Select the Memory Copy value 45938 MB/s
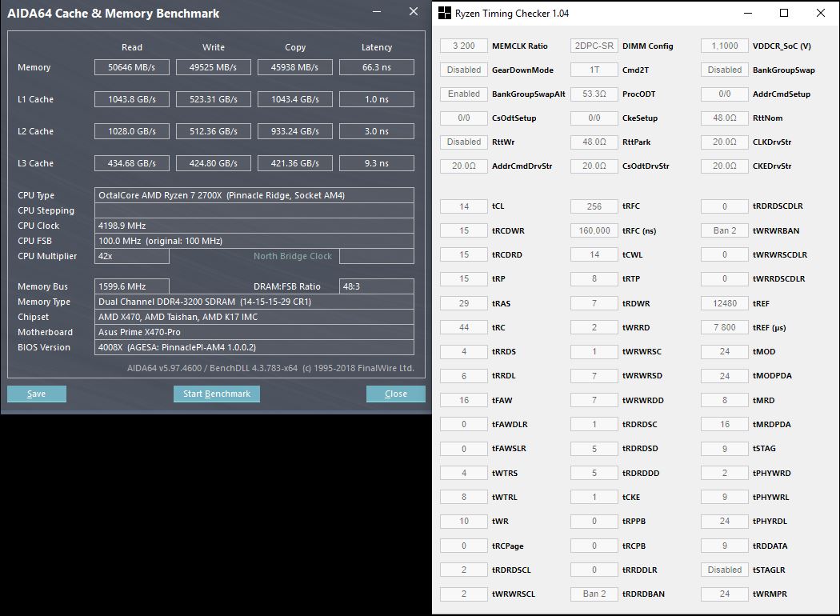The image size is (840, 616). click(294, 67)
